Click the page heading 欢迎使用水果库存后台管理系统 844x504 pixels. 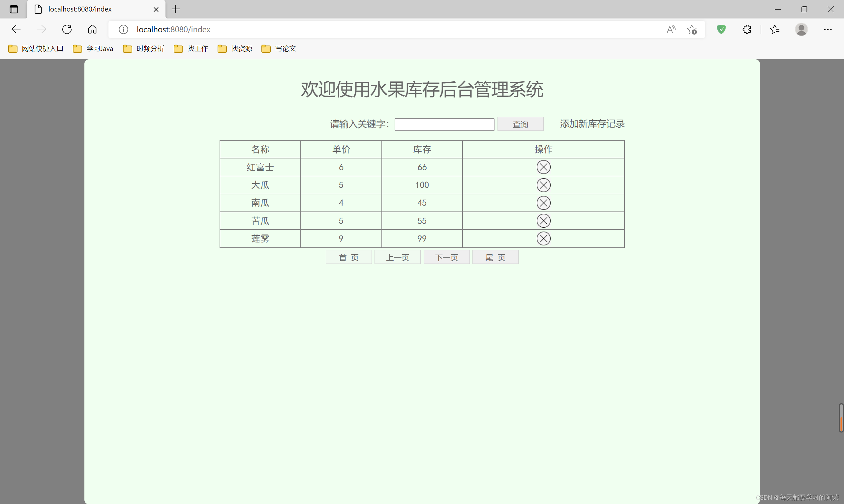click(x=422, y=89)
